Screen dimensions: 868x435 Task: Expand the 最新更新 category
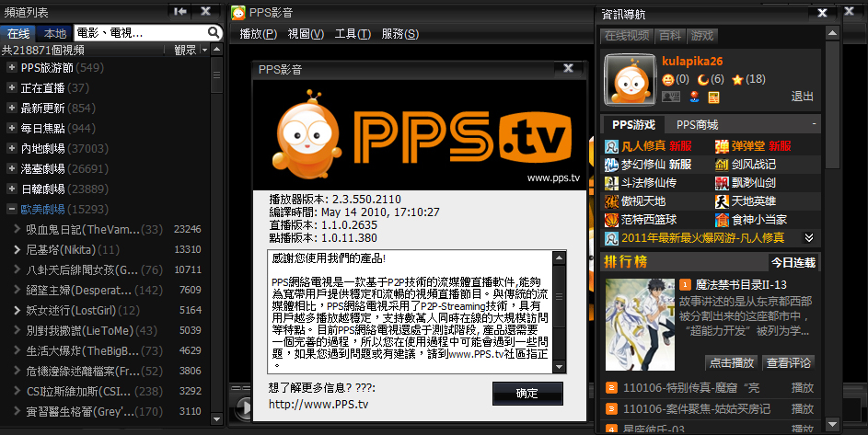click(11, 108)
